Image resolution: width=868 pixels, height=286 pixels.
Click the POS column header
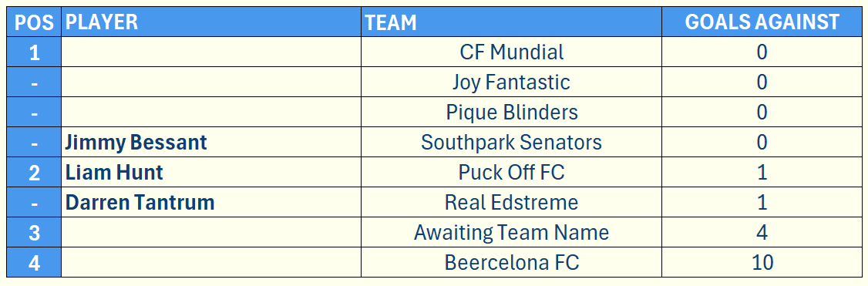click(x=34, y=22)
